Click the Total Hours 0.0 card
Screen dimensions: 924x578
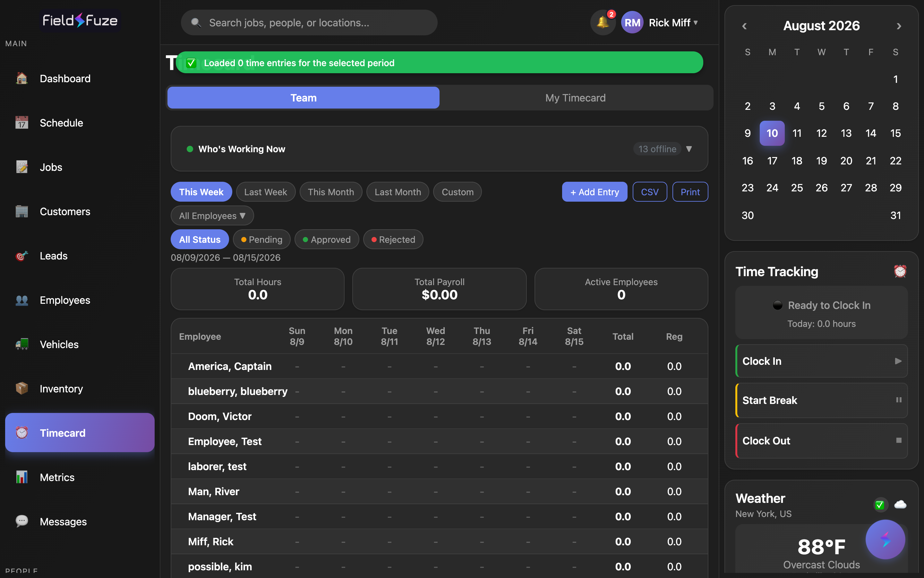257,289
